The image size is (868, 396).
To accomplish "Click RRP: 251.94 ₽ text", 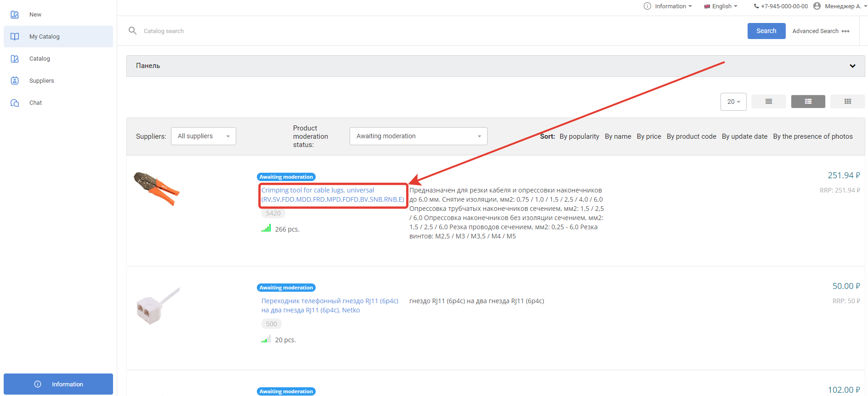I will click(x=840, y=190).
